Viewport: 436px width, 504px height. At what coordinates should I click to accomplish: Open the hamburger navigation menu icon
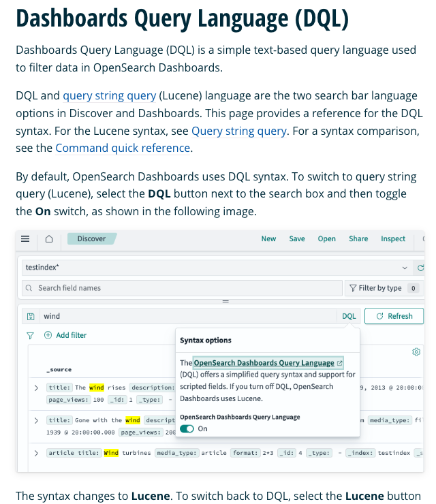point(25,239)
